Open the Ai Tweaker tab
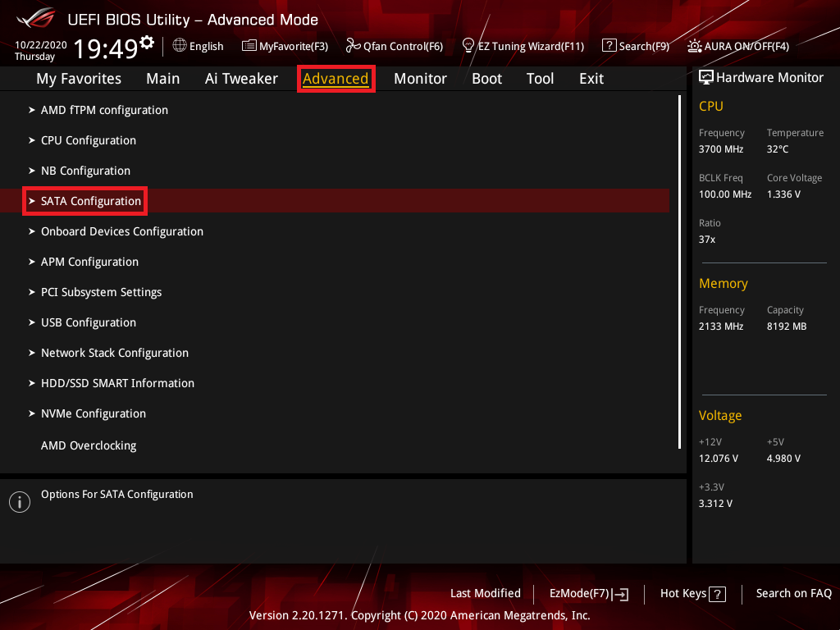The image size is (840, 630). [x=241, y=79]
